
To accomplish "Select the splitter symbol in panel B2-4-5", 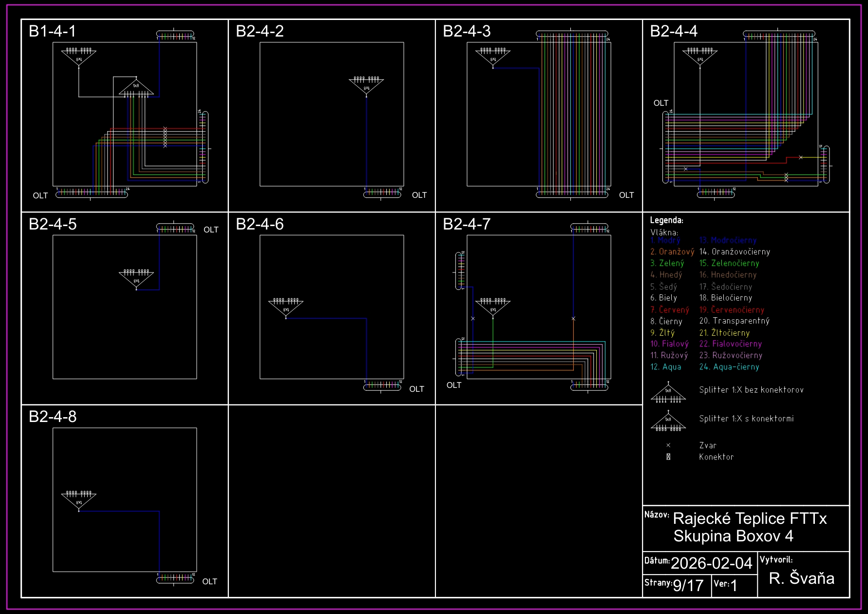I will 136,279.
